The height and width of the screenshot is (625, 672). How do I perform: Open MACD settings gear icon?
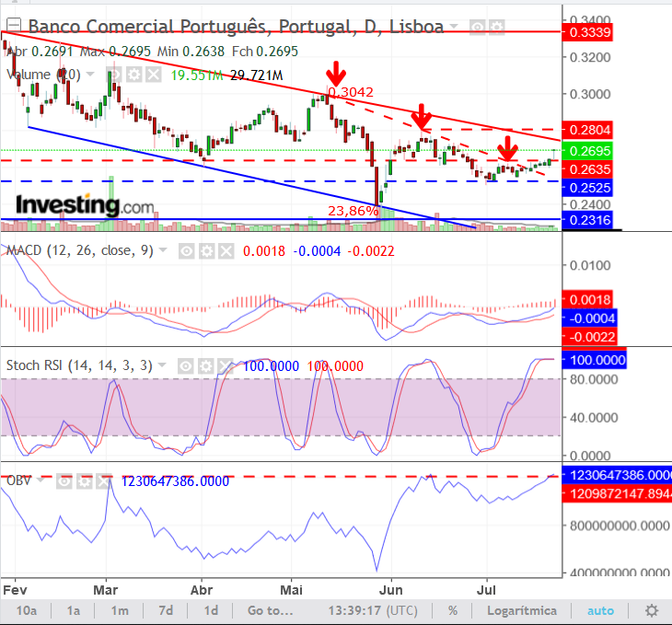tap(206, 251)
